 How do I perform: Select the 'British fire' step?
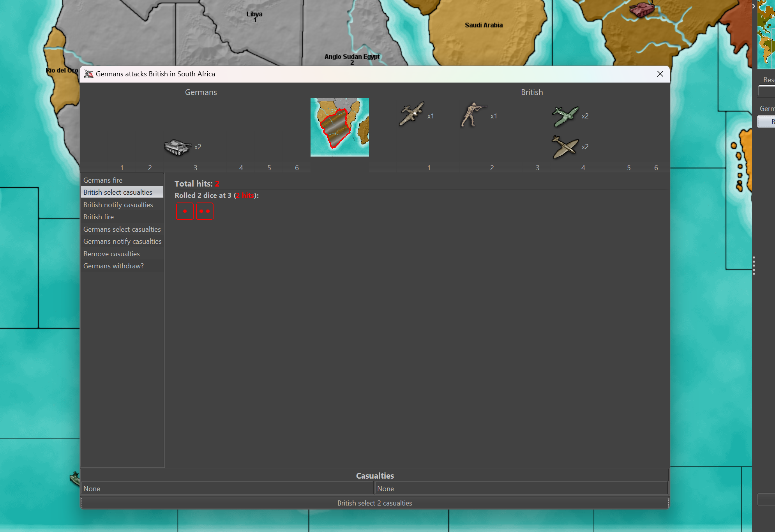(x=122, y=217)
